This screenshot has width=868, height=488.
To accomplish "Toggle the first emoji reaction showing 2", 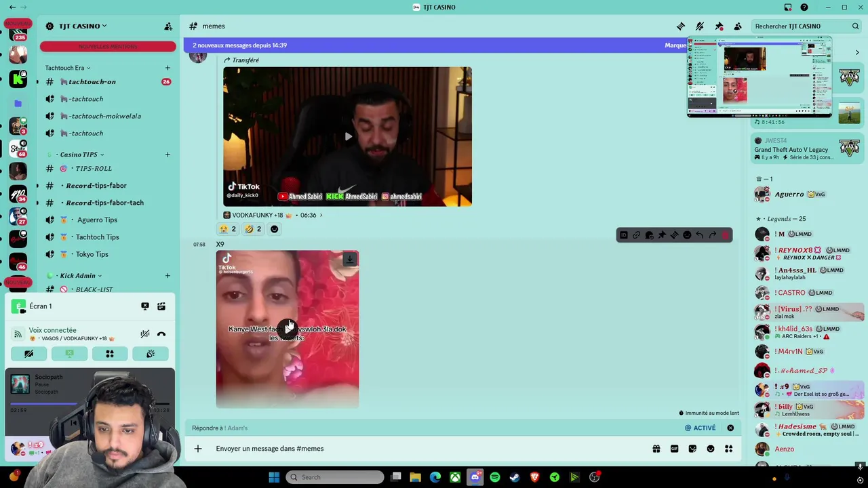I will coord(228,229).
